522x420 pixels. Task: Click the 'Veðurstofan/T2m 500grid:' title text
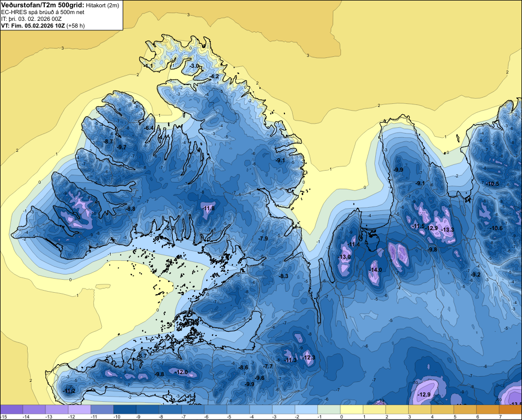[43, 5]
